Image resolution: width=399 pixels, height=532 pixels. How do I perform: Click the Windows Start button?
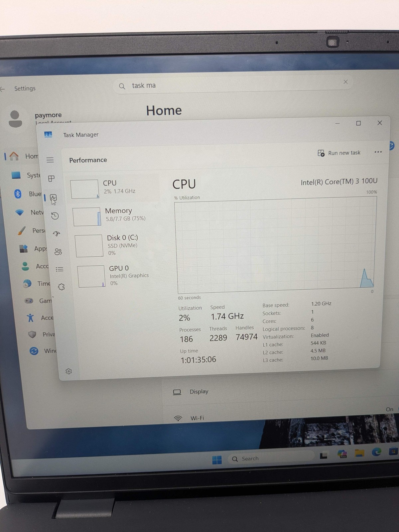tap(217, 460)
